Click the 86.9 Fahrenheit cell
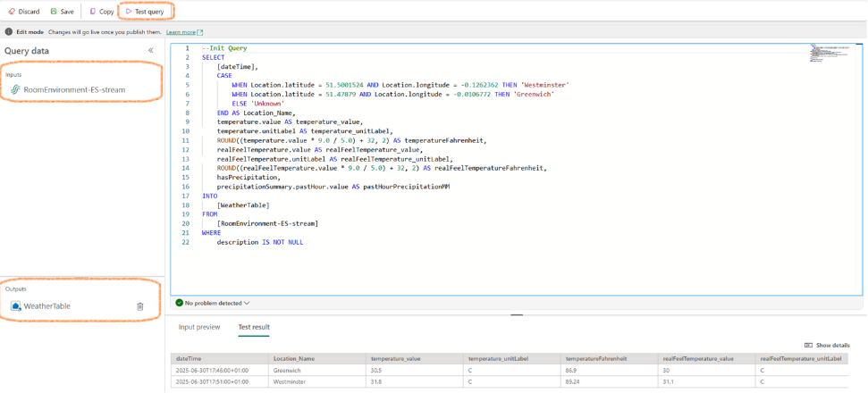The height and width of the screenshot is (393, 868). point(609,371)
